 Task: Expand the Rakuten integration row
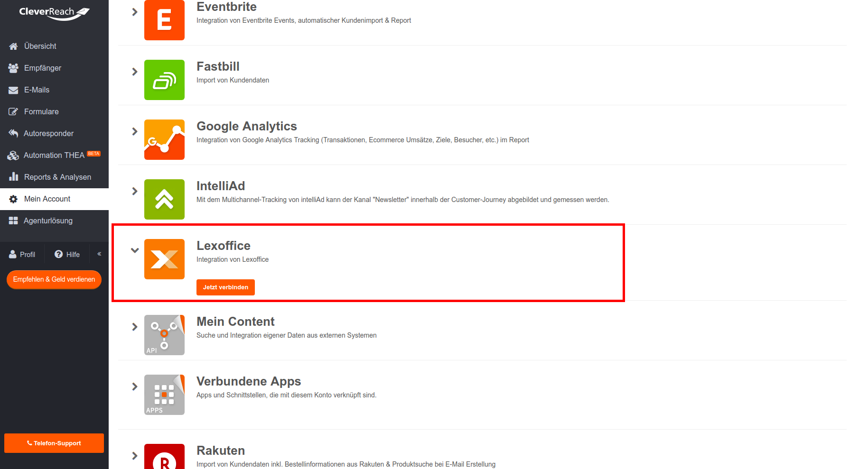135,456
